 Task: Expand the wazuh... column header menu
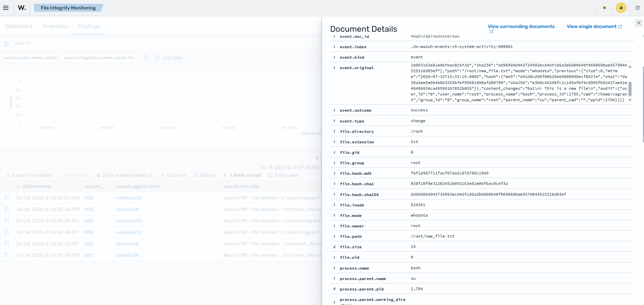click(109, 187)
